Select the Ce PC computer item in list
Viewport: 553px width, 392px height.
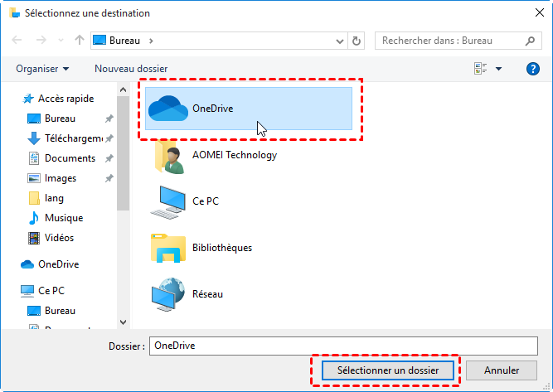point(185,201)
